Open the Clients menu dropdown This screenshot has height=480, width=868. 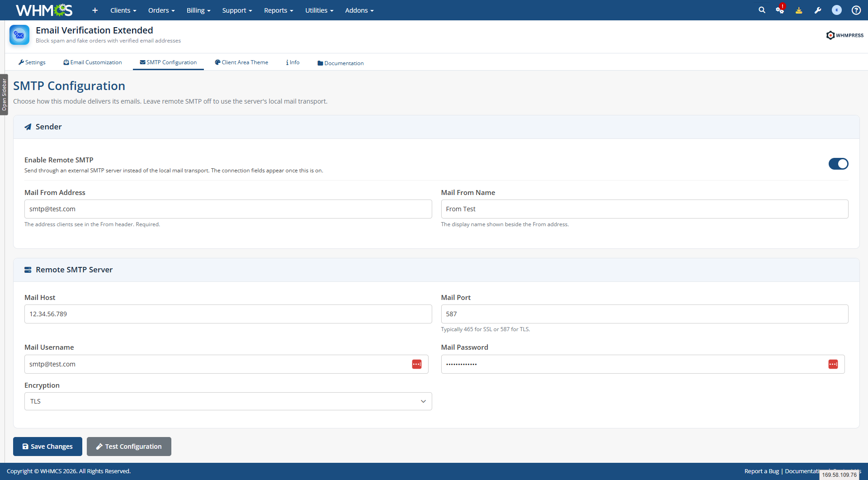point(123,10)
